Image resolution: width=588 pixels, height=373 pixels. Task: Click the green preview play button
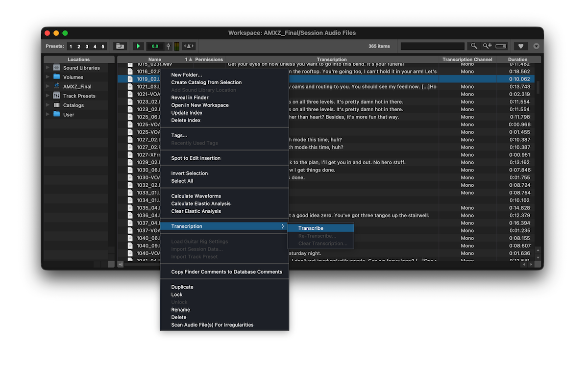pos(138,46)
